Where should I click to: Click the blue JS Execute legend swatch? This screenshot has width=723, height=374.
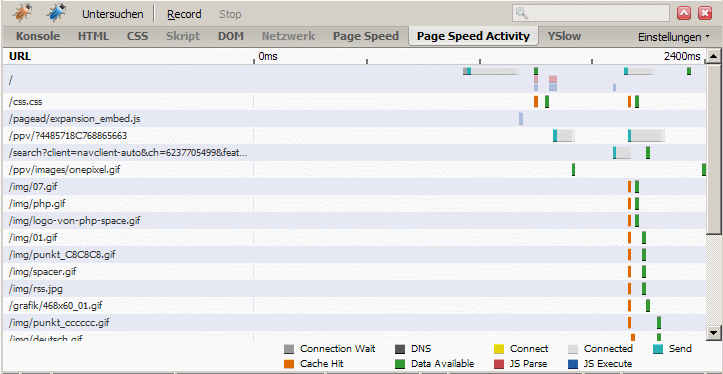[x=573, y=364]
